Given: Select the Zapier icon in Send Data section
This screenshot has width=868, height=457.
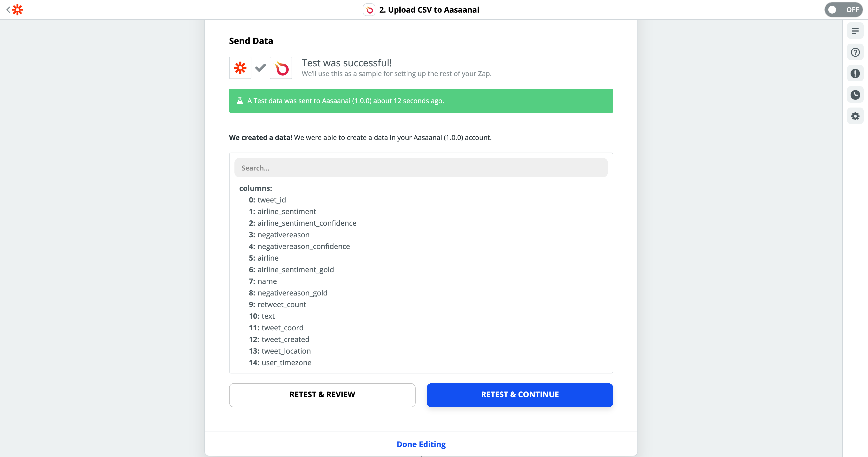Looking at the screenshot, I should (x=240, y=68).
